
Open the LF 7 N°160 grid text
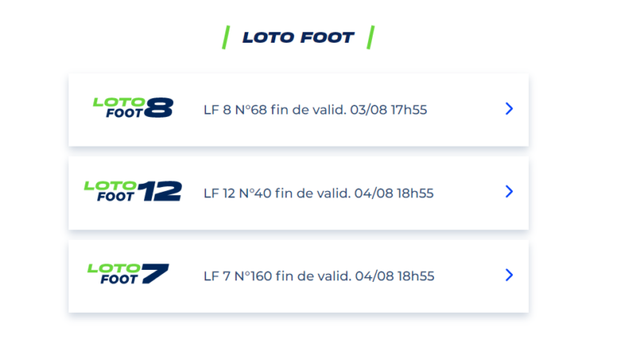pos(319,276)
